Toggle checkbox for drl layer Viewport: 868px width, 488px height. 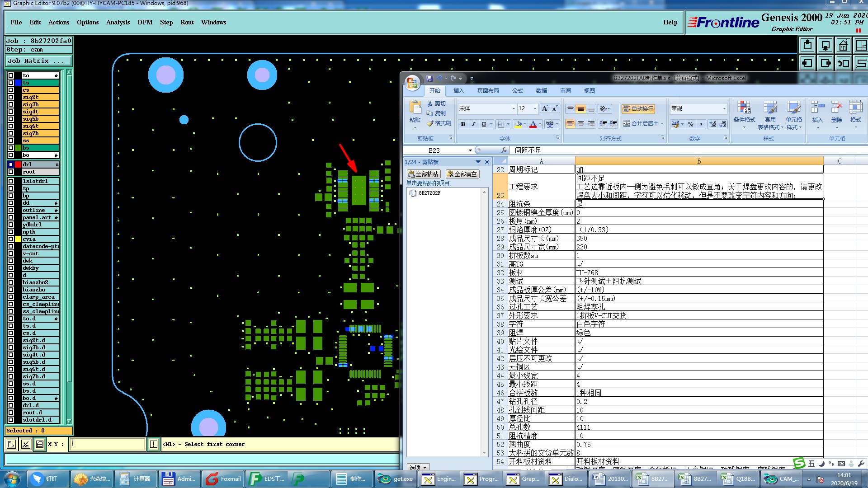click(11, 164)
